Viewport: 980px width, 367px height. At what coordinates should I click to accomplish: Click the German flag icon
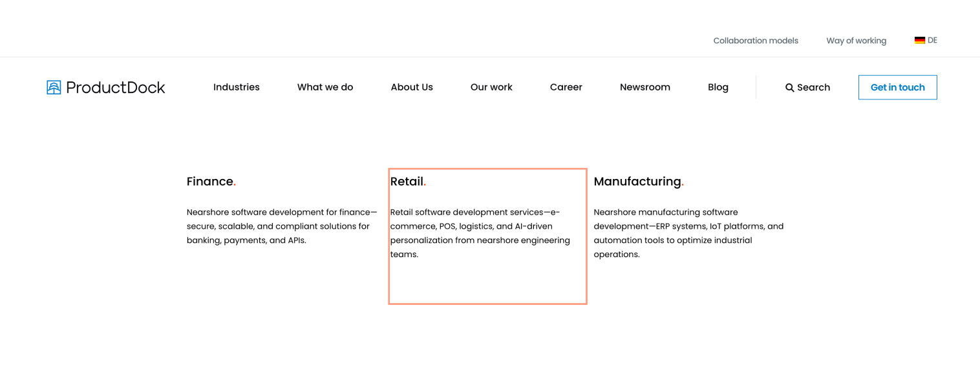click(x=919, y=41)
